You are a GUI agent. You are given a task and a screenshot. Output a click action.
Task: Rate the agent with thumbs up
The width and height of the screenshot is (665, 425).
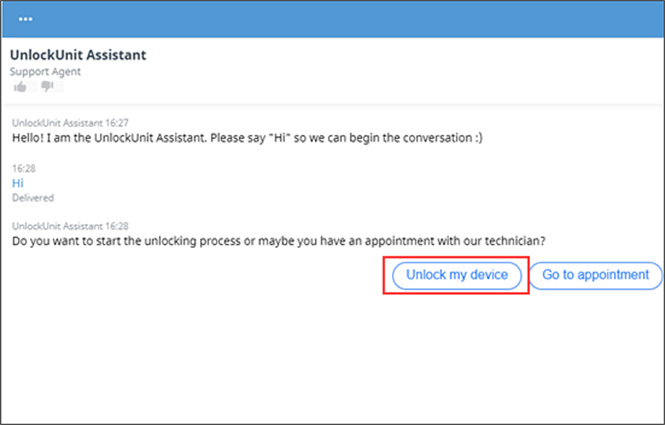(x=19, y=87)
